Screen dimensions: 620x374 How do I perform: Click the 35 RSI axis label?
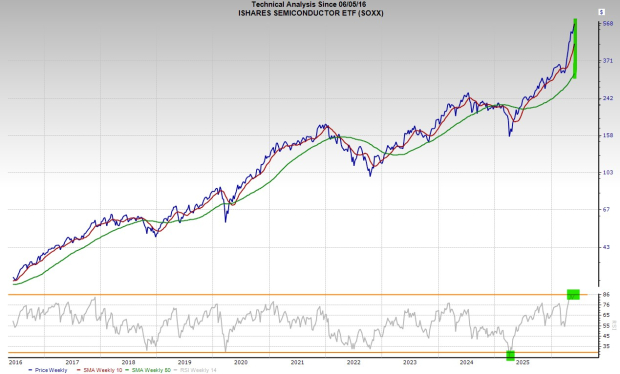tap(606, 346)
